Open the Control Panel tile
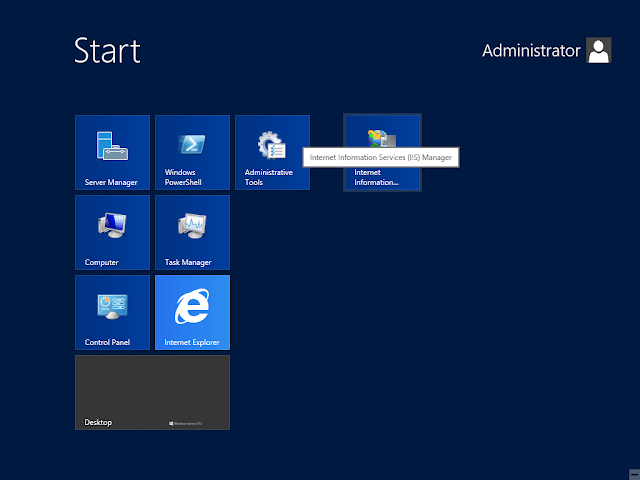The width and height of the screenshot is (640, 480). [112, 312]
